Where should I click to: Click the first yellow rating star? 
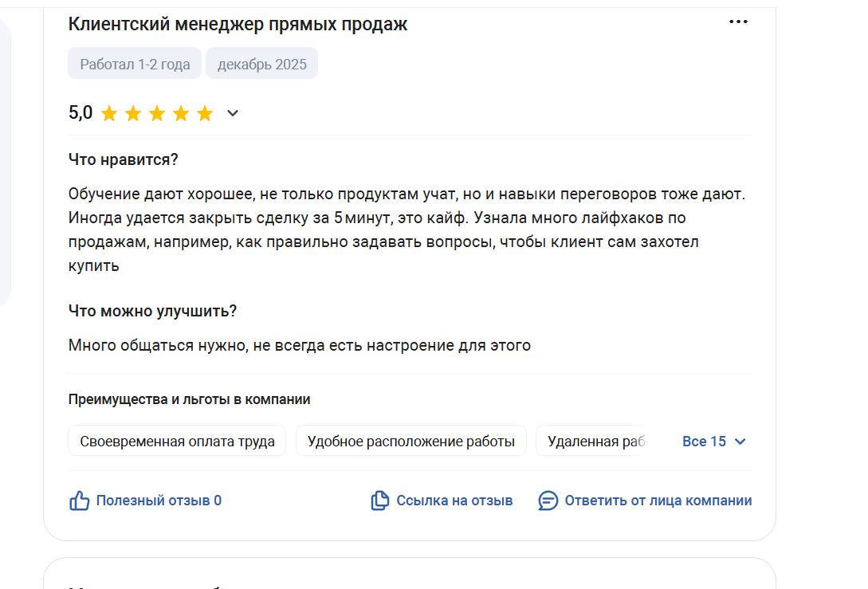tap(109, 113)
